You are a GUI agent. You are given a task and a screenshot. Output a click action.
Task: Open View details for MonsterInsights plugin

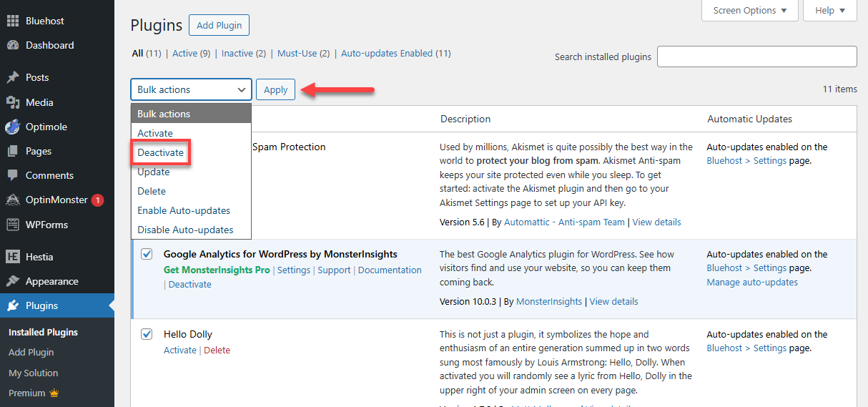613,301
